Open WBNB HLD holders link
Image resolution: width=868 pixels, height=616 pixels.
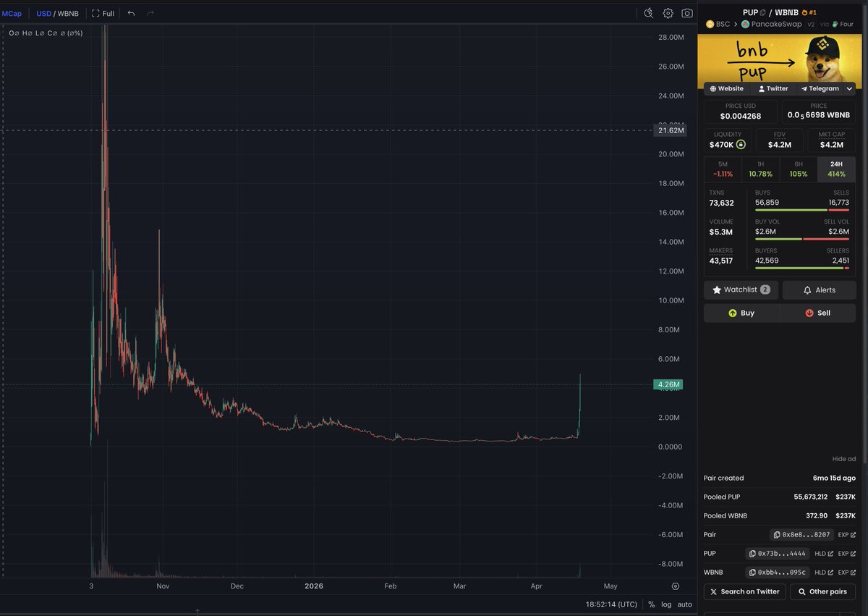pyautogui.click(x=824, y=572)
